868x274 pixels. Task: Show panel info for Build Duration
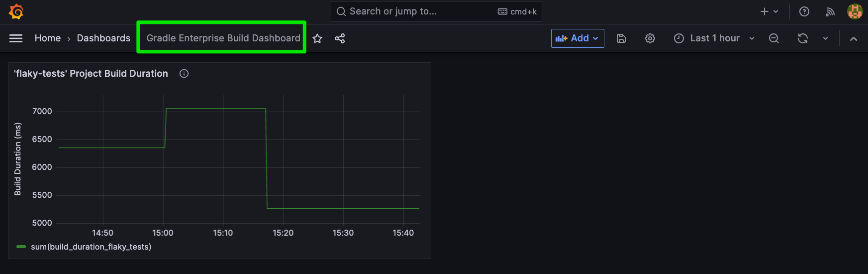click(184, 74)
